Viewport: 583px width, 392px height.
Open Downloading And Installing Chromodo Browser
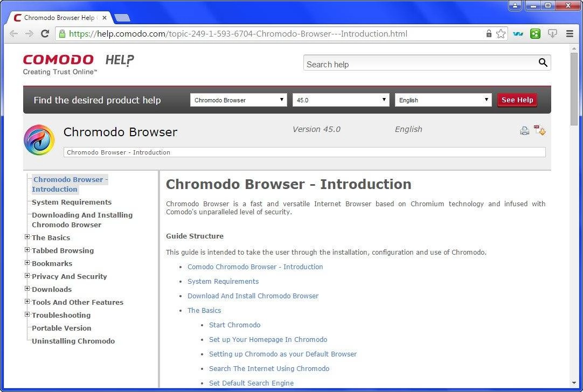tap(82, 220)
